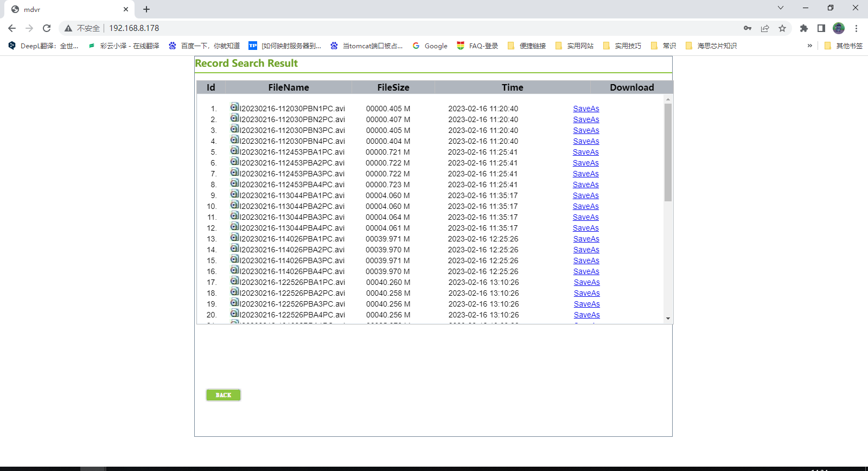Reload the page with the refresh icon
The height and width of the screenshot is (471, 868).
coord(47,28)
